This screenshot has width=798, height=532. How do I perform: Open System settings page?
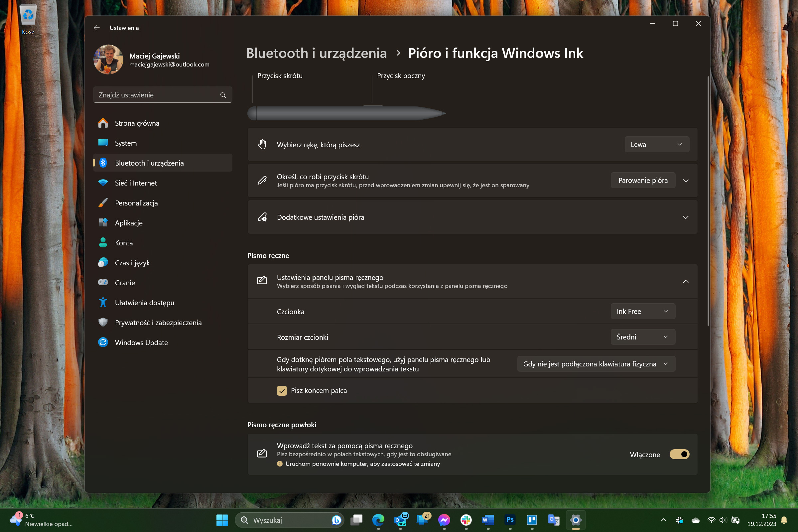163,143
